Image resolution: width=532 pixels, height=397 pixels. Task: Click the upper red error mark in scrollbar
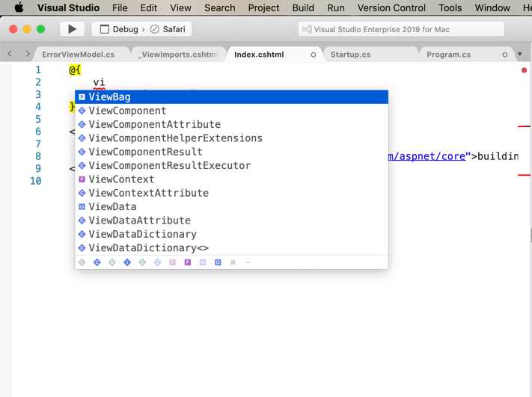[525, 126]
